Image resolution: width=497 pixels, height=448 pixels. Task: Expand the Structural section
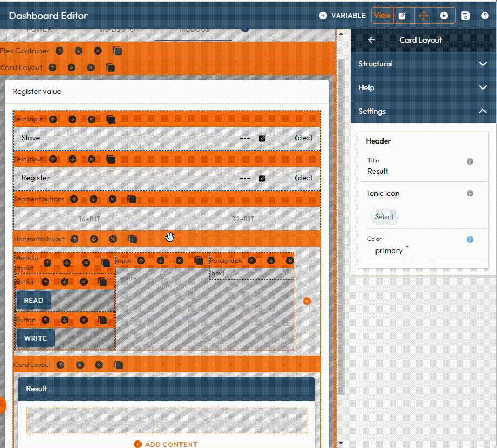423,64
